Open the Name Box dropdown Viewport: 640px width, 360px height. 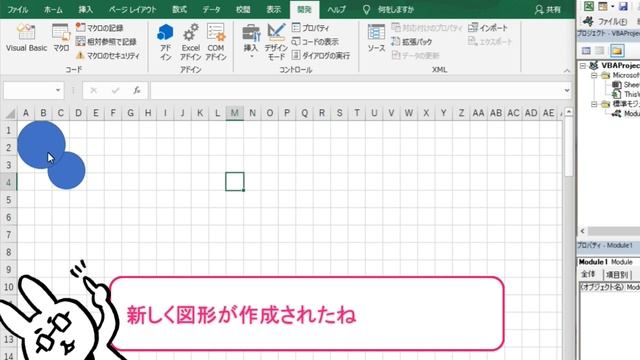(58, 90)
